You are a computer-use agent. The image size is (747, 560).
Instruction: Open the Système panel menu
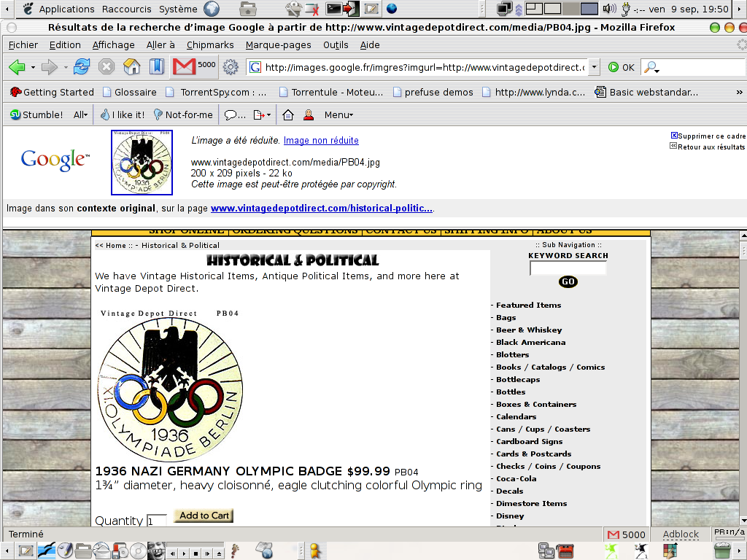point(178,9)
